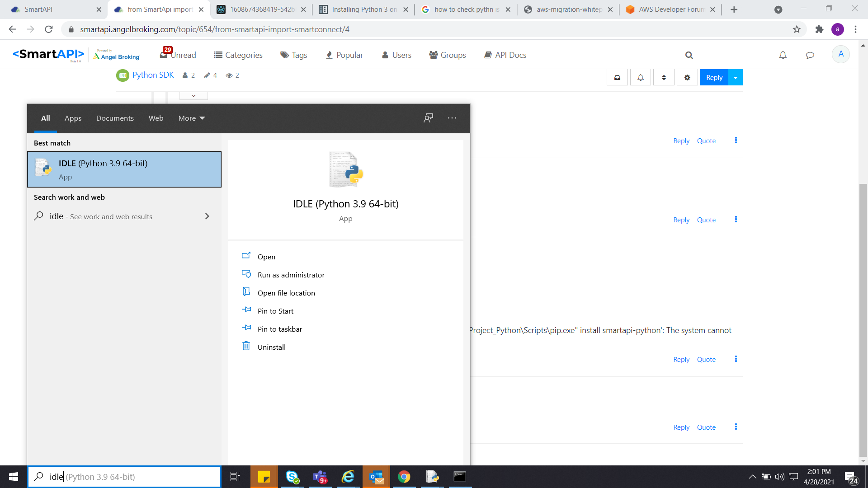Click the forum page scrollbar thumb
The height and width of the screenshot is (488, 868).
click(x=863, y=321)
